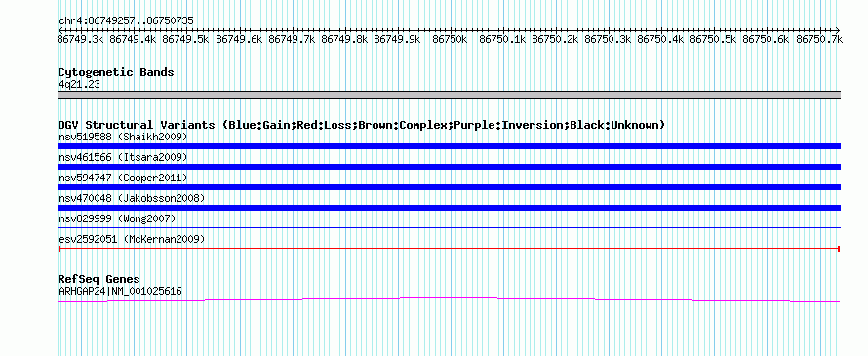Image resolution: width=868 pixels, height=356 pixels.
Task: Open the esv2592051 (McKernan2009) variant label
Action: 132,239
